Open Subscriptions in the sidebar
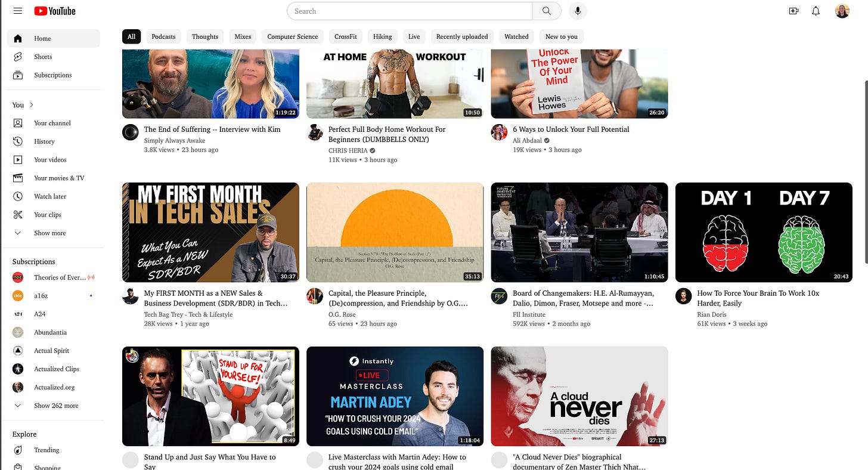 click(x=53, y=75)
